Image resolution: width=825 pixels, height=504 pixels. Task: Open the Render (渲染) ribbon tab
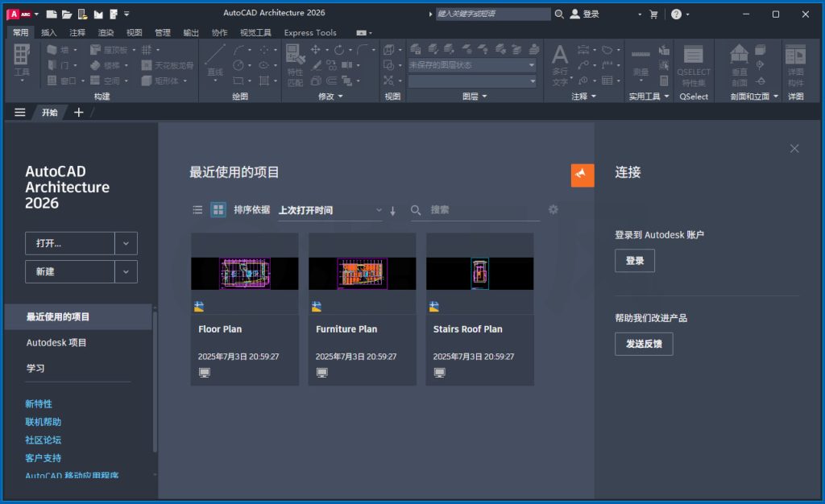click(x=106, y=32)
